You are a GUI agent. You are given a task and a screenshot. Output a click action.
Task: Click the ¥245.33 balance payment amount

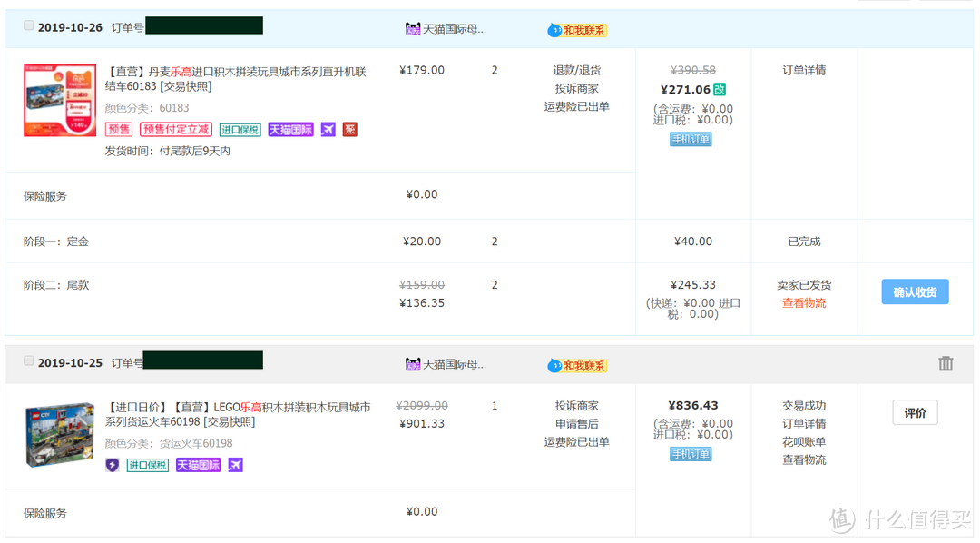pos(693,284)
